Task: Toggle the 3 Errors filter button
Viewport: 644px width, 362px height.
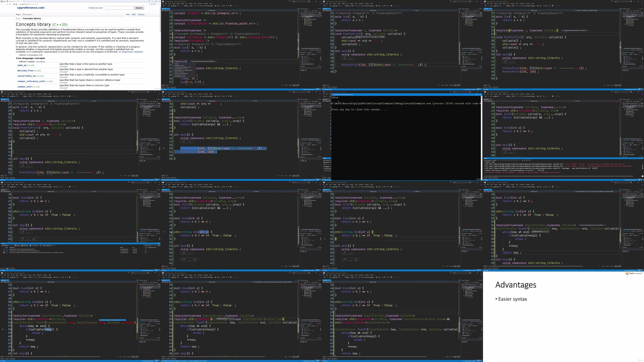Action: (x=18, y=246)
